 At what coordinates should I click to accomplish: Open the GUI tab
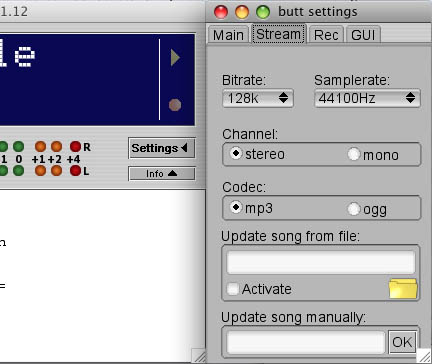coord(363,35)
